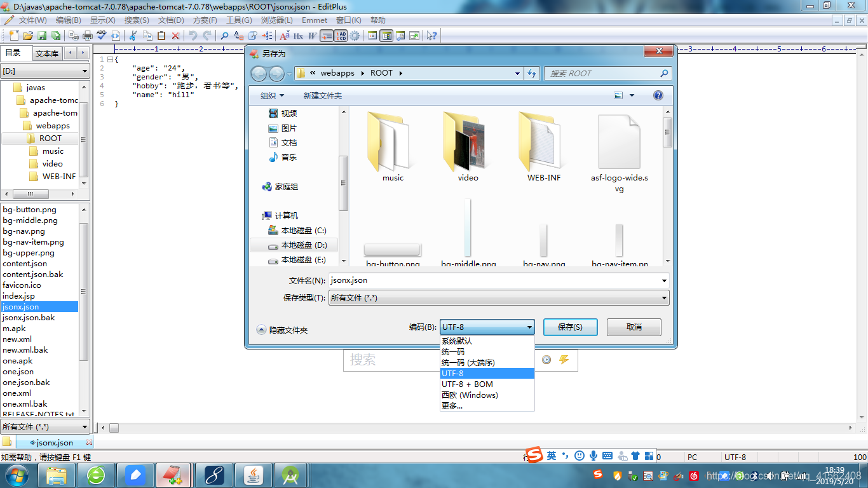Click the 取消 button

tap(634, 327)
